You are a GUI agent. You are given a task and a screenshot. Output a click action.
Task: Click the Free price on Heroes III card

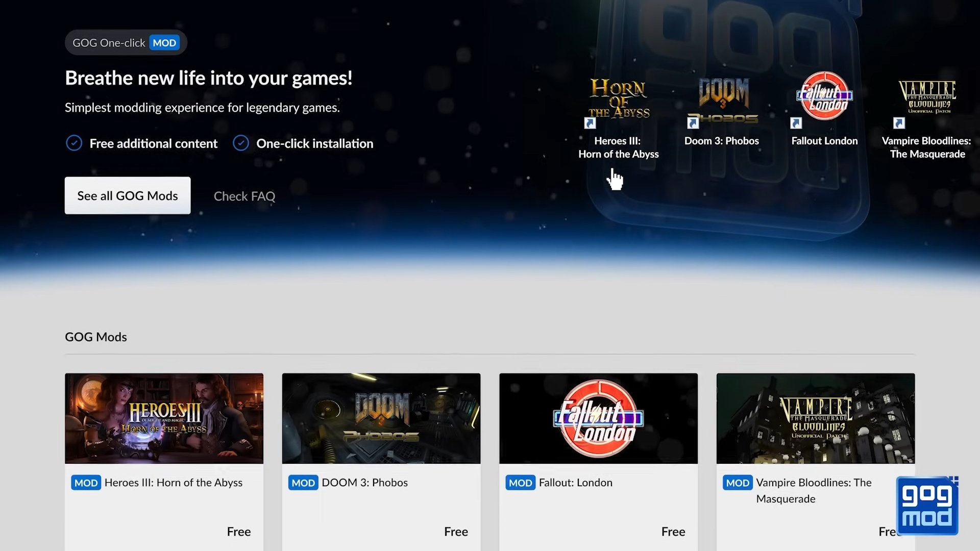239,532
